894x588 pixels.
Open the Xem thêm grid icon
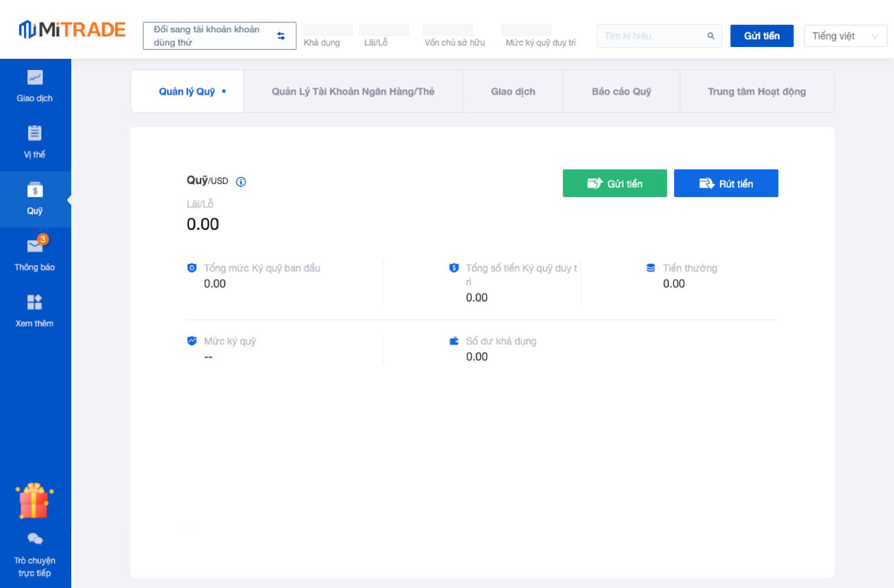click(35, 302)
